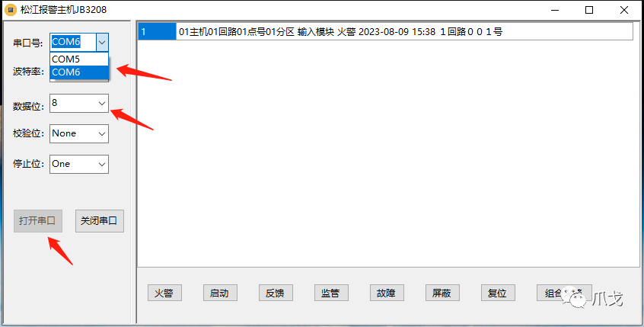
Task: Click the 屏蔽 shield button
Action: pyautogui.click(x=442, y=293)
